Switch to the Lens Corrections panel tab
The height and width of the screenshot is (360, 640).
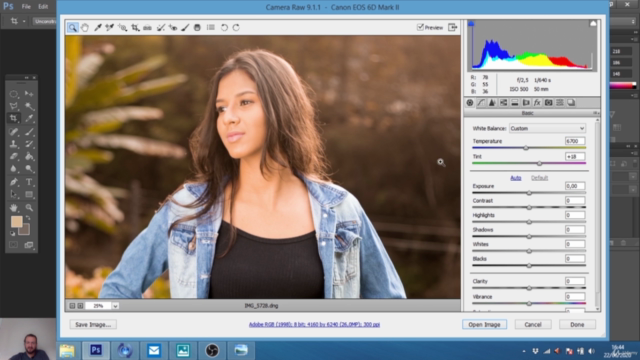point(526,103)
